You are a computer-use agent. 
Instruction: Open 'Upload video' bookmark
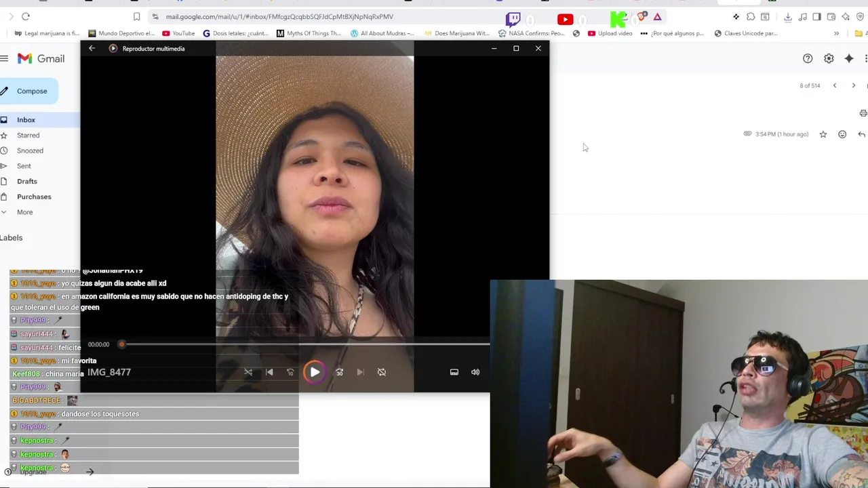[610, 33]
